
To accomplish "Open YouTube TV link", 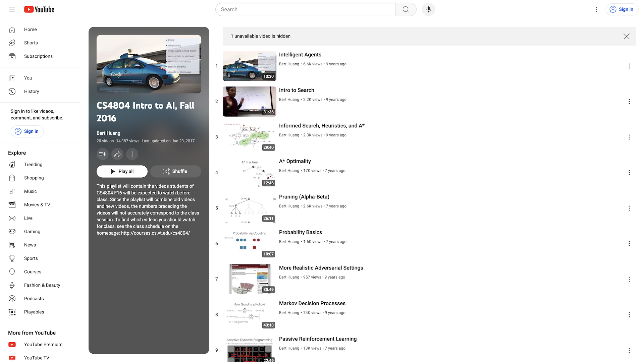I will pos(40,358).
